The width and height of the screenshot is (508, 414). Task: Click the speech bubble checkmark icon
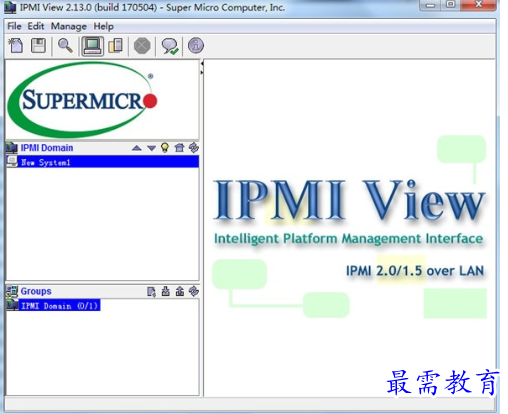click(170, 46)
